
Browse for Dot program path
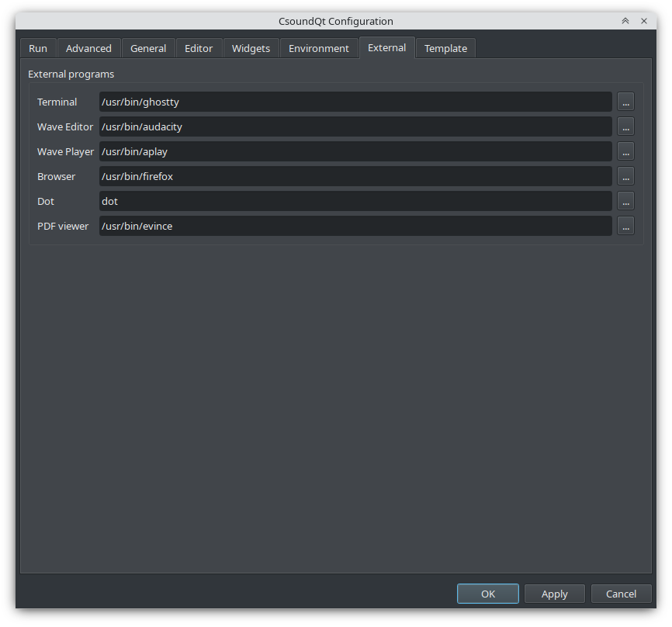point(625,202)
